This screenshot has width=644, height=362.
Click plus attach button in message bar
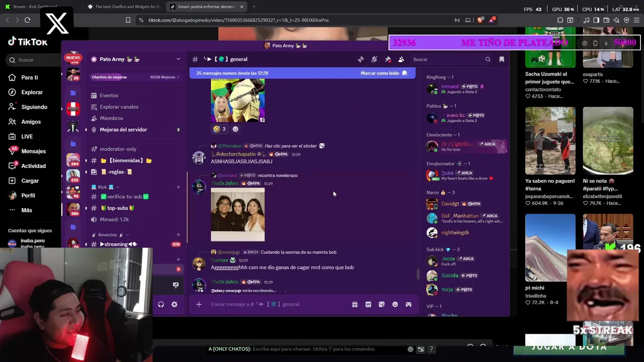[x=199, y=304]
